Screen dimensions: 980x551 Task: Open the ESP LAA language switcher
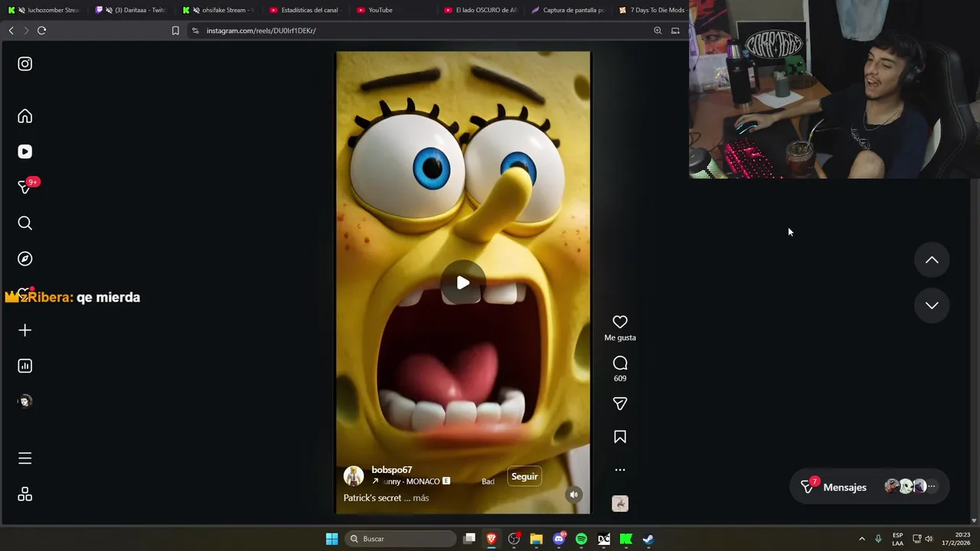pos(897,539)
